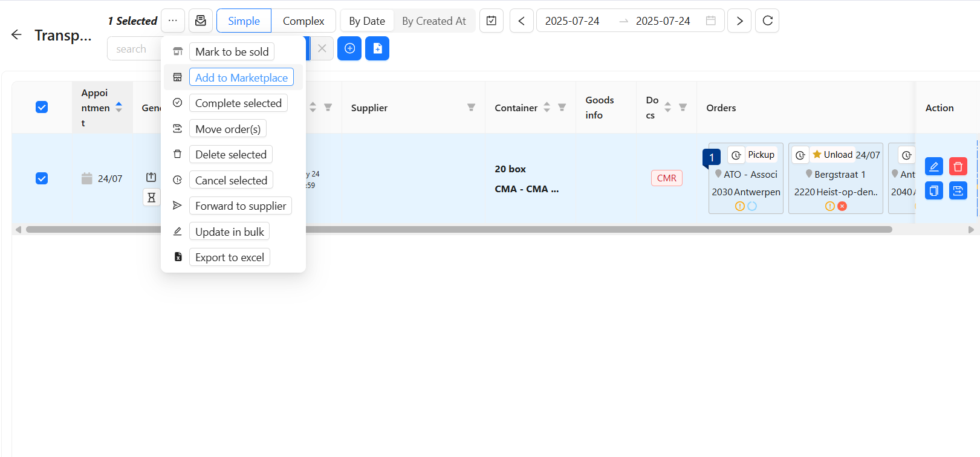Click the horizontal table scrollbar
The image size is (980, 457).
[x=459, y=229]
